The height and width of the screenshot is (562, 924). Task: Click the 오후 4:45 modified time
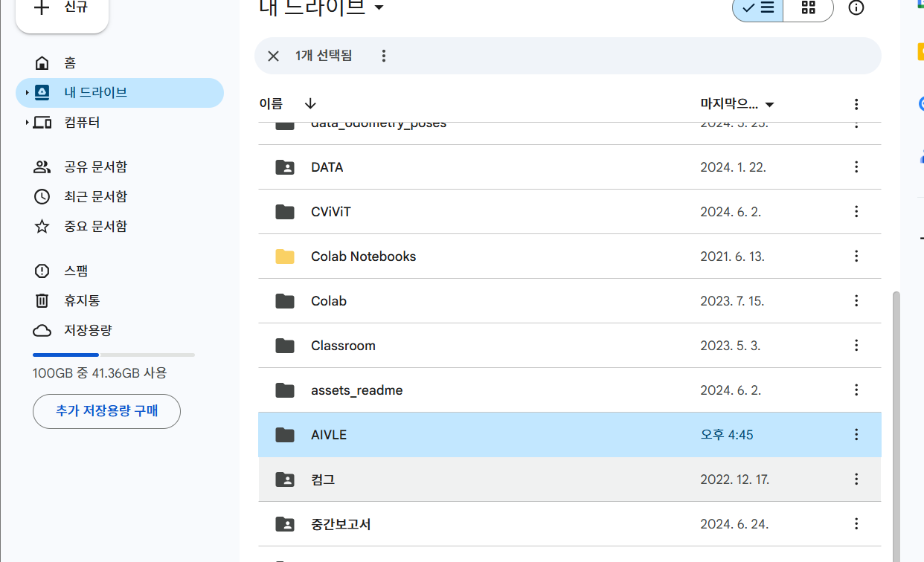[x=727, y=435]
